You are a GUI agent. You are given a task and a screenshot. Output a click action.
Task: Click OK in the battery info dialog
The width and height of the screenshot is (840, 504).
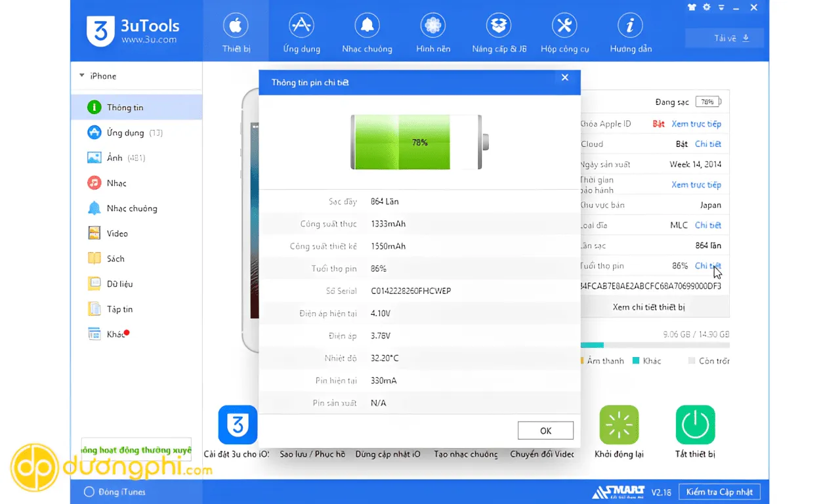[x=545, y=430]
